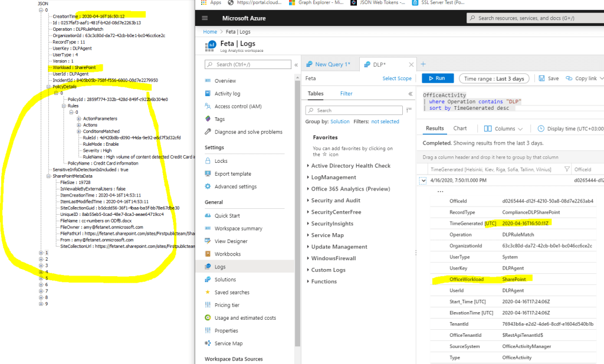This screenshot has width=604, height=364.
Task: Click the Diagnose and solve problems item
Action: [x=208, y=132]
